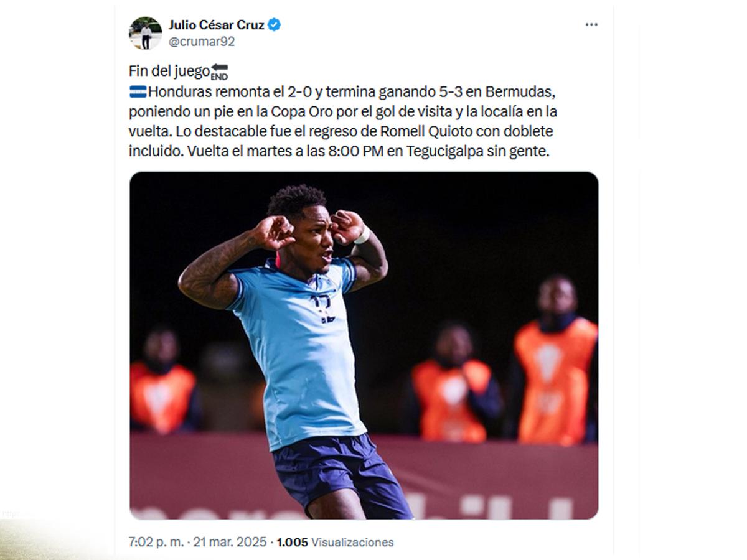Click the 1.005 views count
The height and width of the screenshot is (560, 747).
(x=292, y=542)
